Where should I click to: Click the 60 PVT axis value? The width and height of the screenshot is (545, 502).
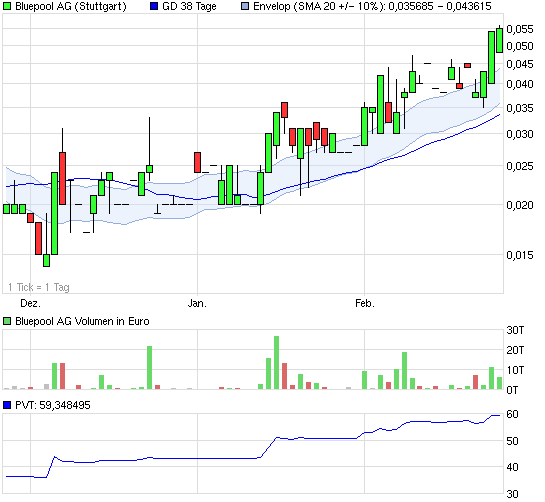[x=512, y=414]
